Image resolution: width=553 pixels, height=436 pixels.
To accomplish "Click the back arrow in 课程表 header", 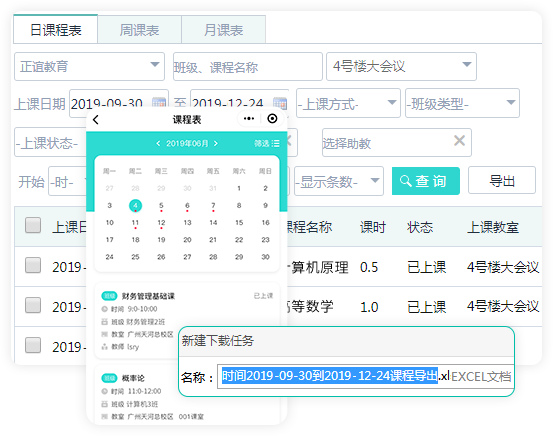I will [x=96, y=119].
